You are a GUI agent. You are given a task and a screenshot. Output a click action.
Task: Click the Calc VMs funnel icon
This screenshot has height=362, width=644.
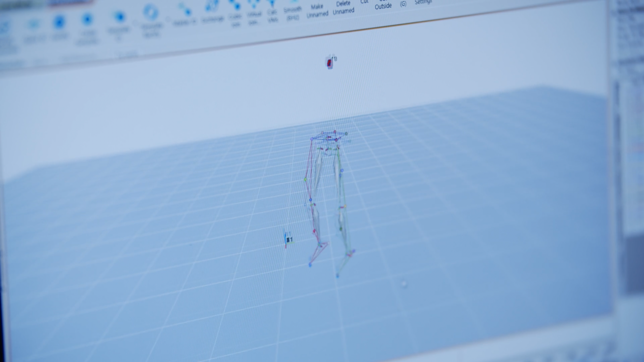pos(272,4)
